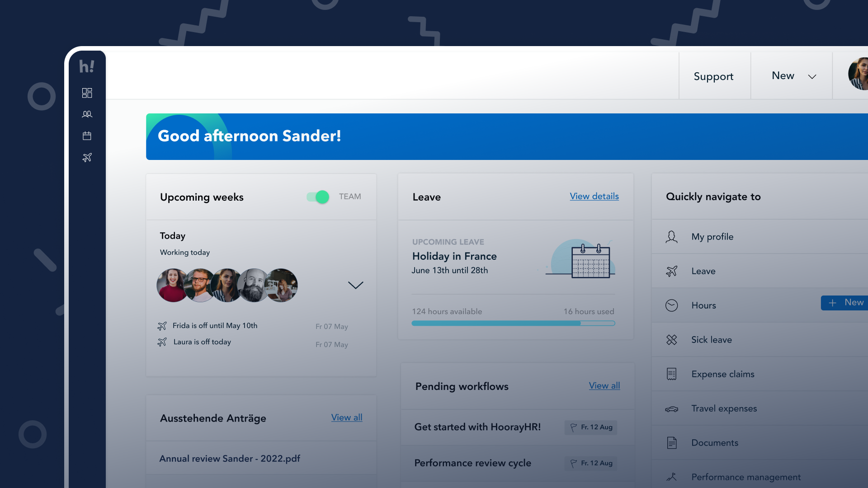View details for Leave section

[x=594, y=196]
